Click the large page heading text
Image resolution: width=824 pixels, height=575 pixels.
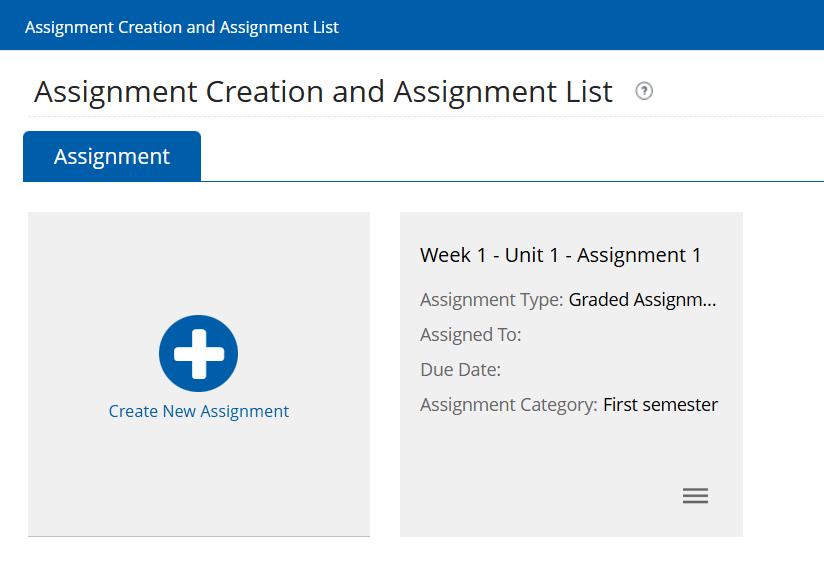coord(323,92)
